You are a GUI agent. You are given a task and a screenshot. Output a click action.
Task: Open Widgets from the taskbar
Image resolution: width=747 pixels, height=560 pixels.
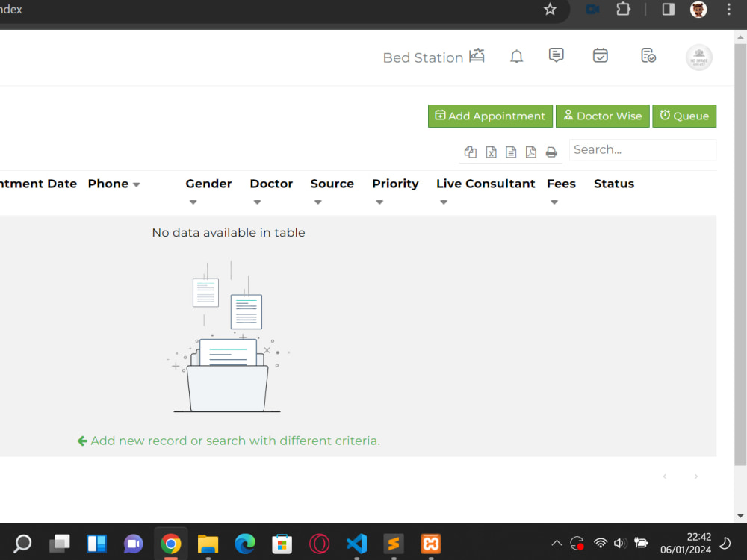pyautogui.click(x=96, y=544)
